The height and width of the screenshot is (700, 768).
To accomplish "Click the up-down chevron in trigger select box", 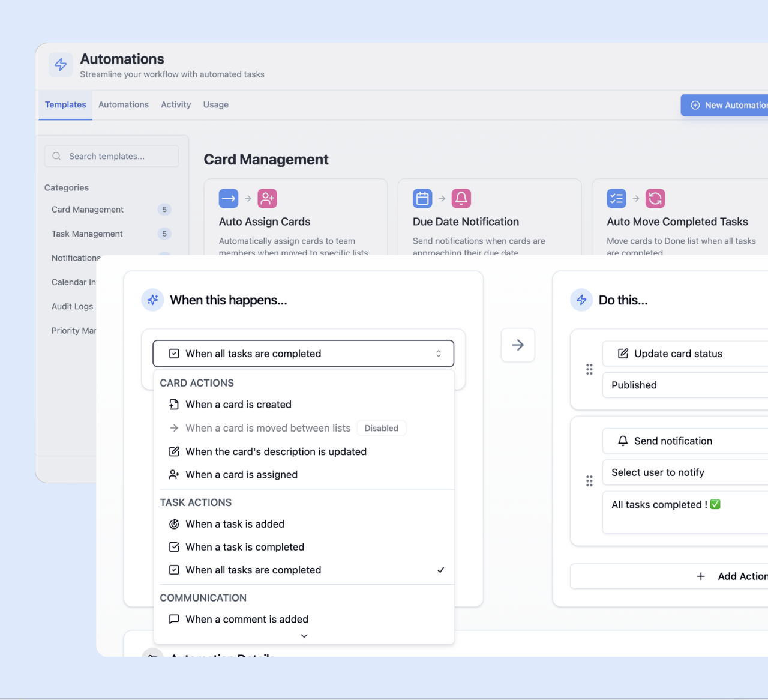I will pyautogui.click(x=439, y=354).
